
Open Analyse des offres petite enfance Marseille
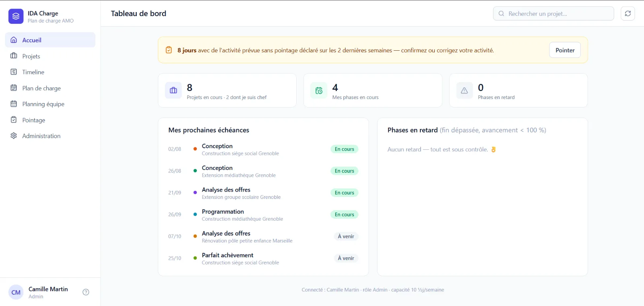click(x=263, y=236)
